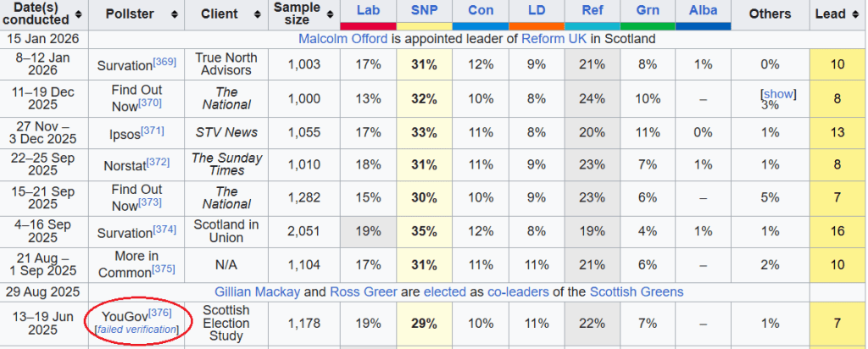Image resolution: width=868 pixels, height=349 pixels.
Task: Sort table by Date(s) conducted column
Action: point(79,14)
